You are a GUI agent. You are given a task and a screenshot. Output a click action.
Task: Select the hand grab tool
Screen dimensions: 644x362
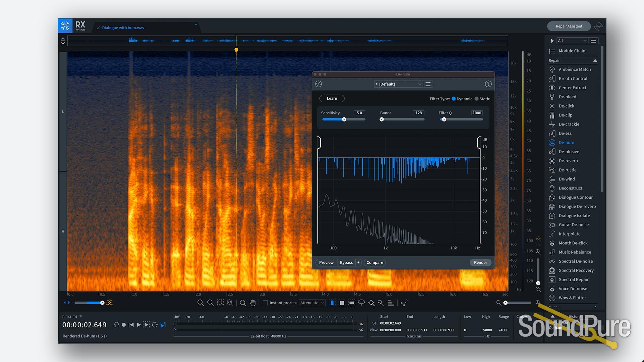[253, 303]
